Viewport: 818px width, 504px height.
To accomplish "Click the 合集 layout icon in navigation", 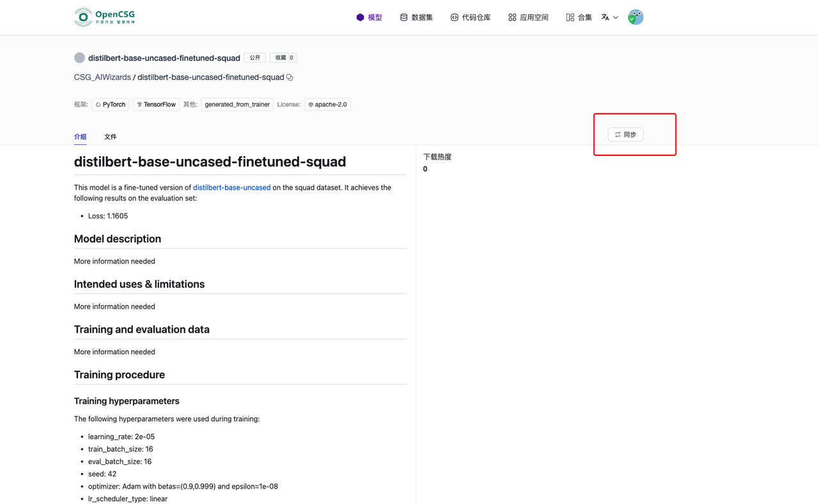I will click(570, 17).
